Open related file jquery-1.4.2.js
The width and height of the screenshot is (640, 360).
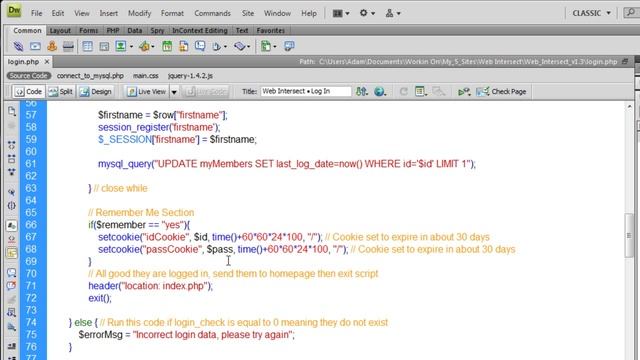pos(190,76)
